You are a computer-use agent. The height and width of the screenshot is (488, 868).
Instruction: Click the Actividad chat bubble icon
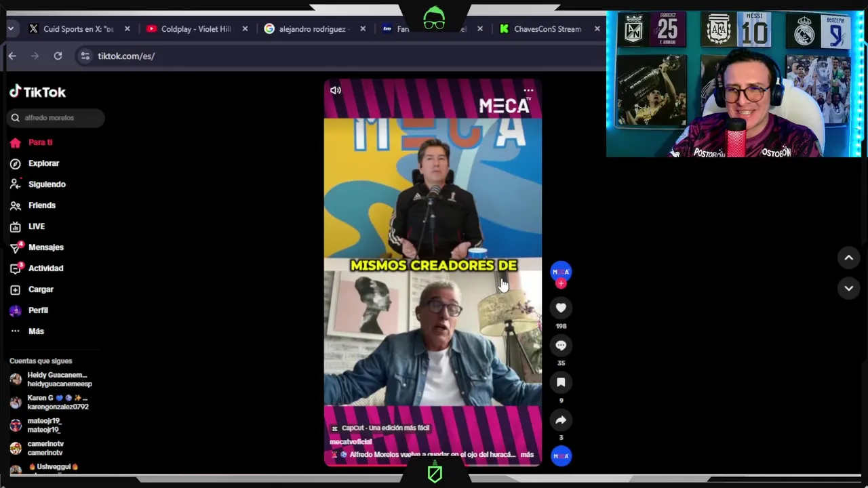point(16,269)
